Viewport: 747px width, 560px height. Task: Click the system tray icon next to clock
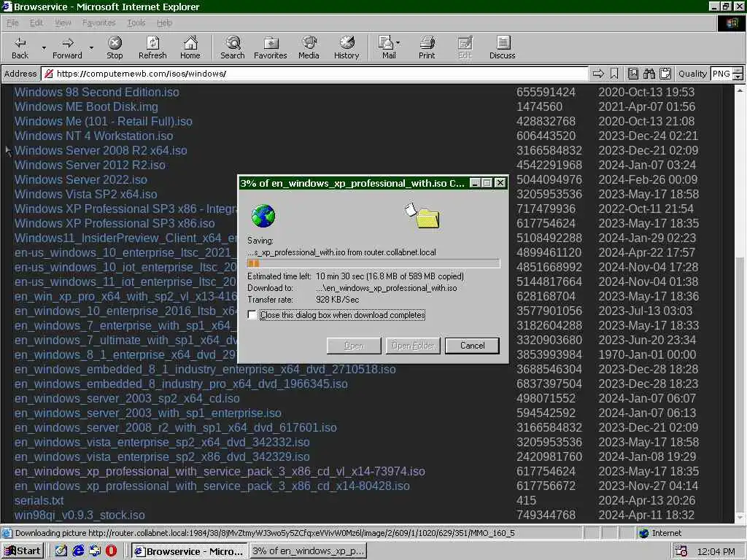(x=681, y=551)
